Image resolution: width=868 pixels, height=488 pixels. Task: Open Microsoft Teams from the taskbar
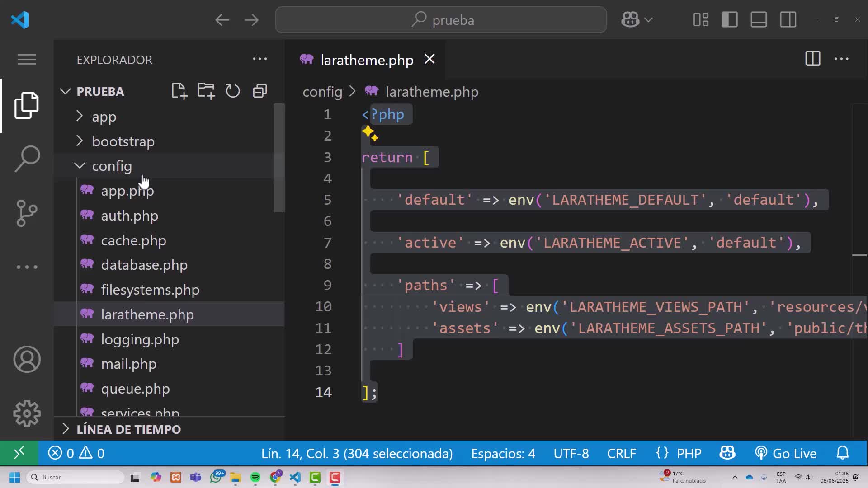[x=196, y=477]
